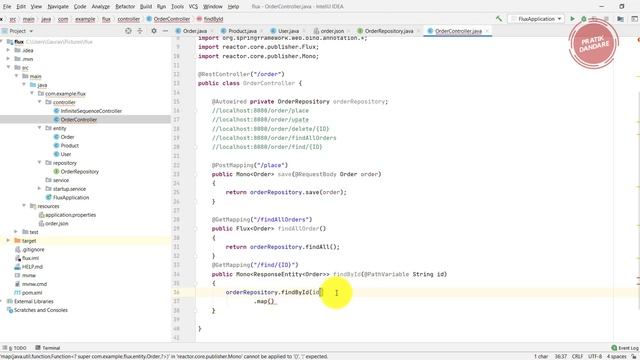This screenshot has height=360, width=640.
Task: Open the Refactor menu
Action: 125,7
